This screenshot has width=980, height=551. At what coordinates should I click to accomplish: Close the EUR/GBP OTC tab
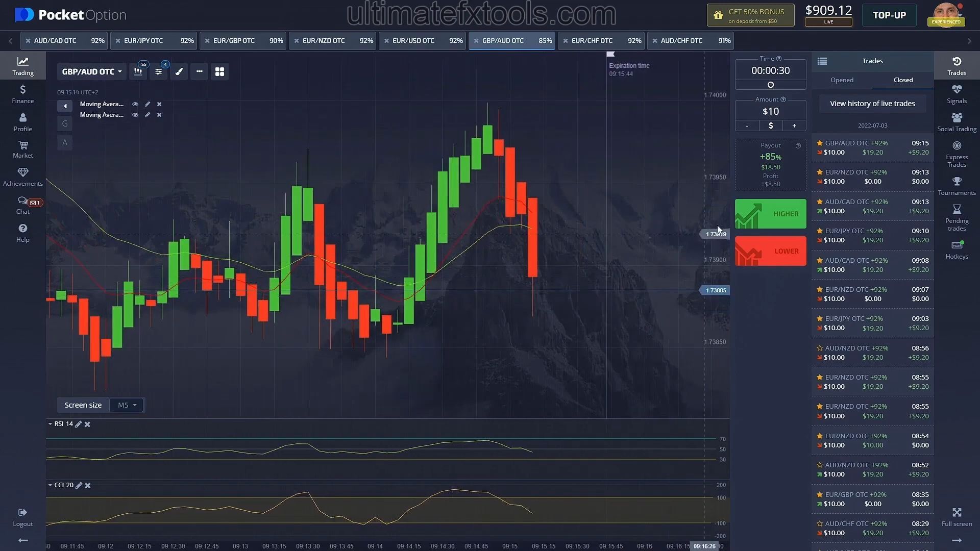coord(207,41)
